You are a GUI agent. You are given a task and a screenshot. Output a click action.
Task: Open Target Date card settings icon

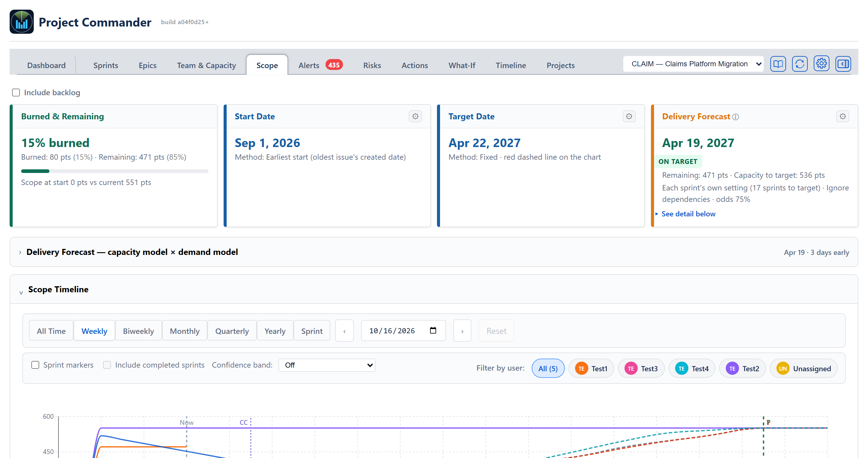click(x=629, y=117)
